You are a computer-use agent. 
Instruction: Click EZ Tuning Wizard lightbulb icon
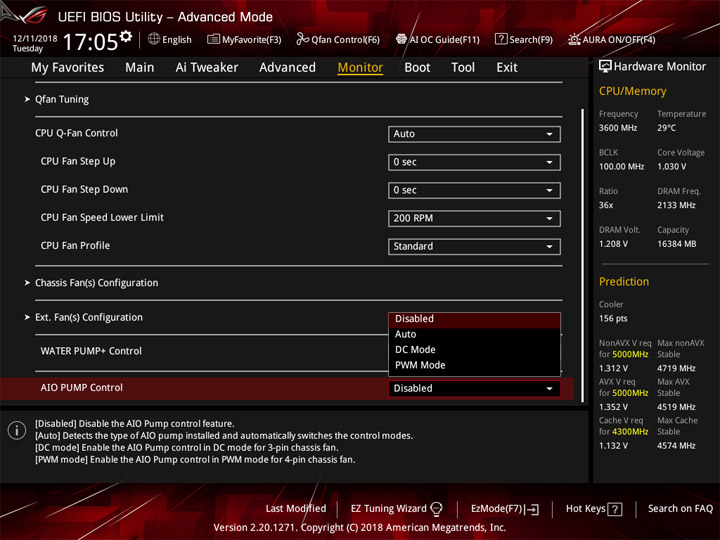(x=436, y=509)
